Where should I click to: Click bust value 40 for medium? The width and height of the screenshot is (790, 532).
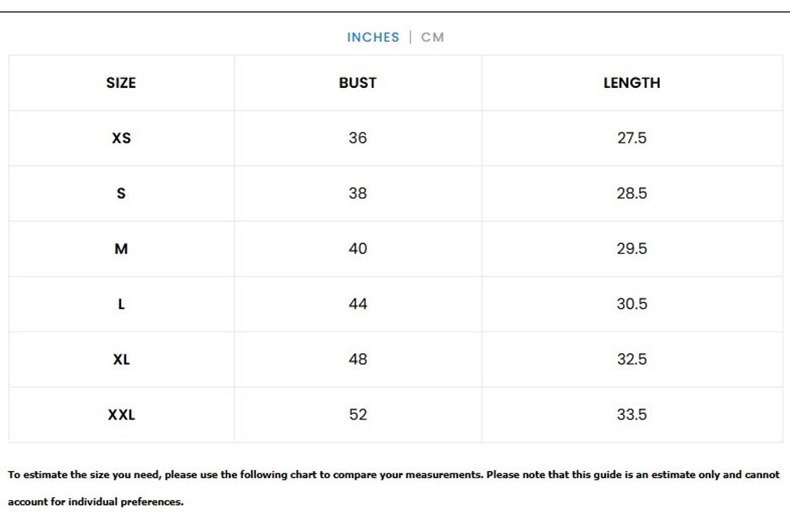point(358,249)
